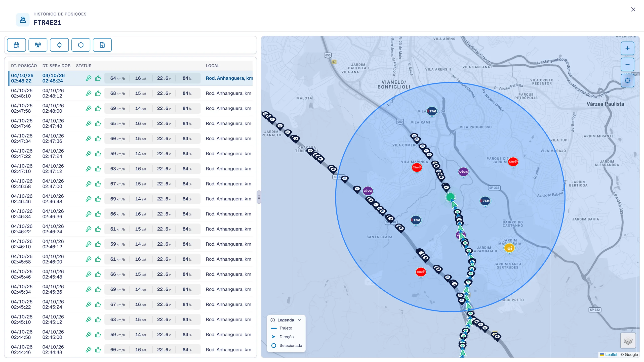The height and width of the screenshot is (362, 644).
Task: Select the position row at 02:45:10
Action: 131,320
